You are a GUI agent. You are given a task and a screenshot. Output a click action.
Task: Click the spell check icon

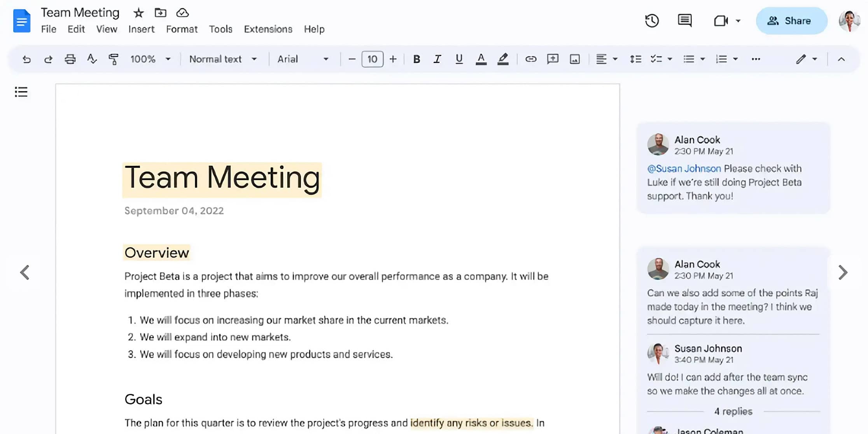pos(92,59)
